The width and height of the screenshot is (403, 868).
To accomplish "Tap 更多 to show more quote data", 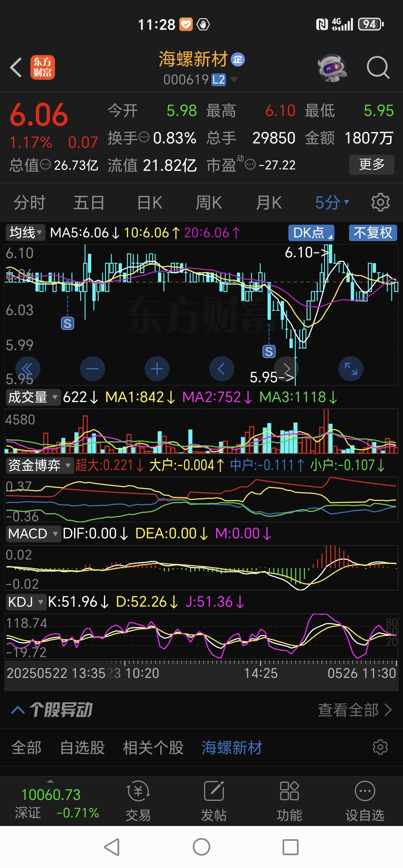I will 372,164.
